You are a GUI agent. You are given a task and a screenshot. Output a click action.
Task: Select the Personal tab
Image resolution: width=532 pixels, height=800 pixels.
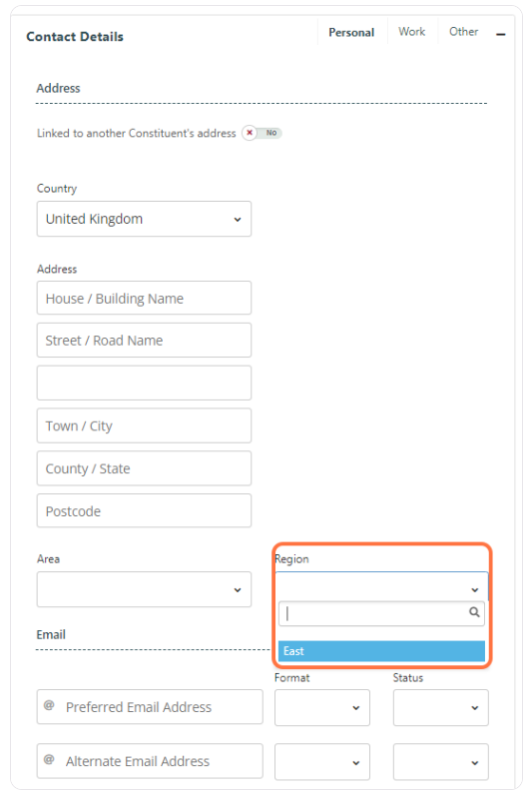[x=351, y=32]
